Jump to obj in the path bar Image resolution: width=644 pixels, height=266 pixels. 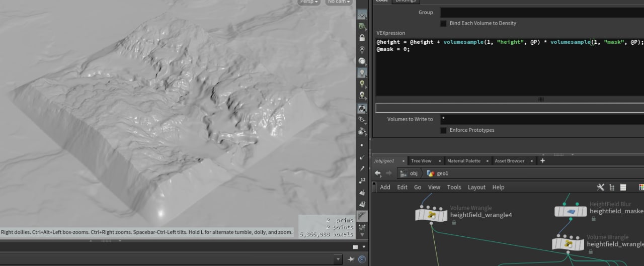click(409, 173)
